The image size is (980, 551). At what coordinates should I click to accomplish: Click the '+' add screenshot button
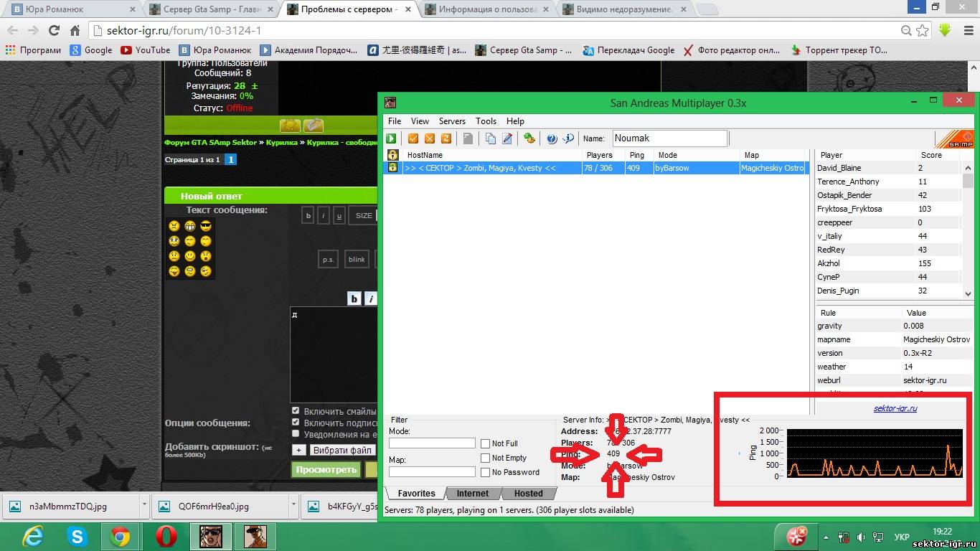click(298, 450)
